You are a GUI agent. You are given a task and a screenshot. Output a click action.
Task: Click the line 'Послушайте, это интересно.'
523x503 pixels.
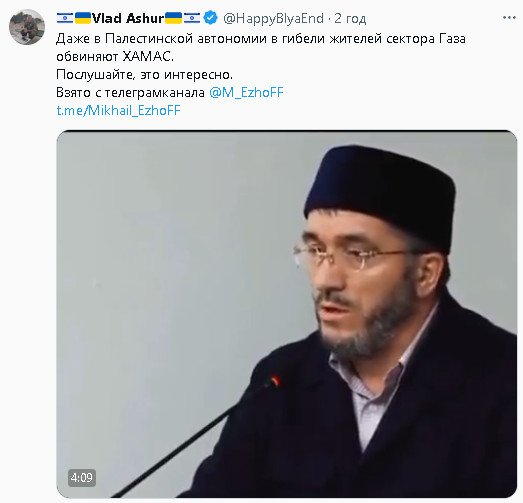(x=144, y=75)
